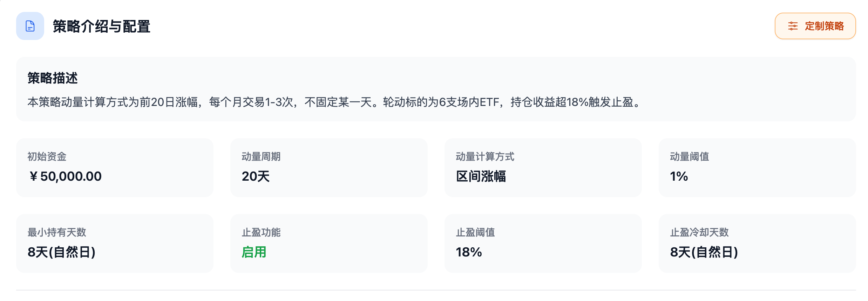Screen dimensions: 868x301
Task: Click the document icon beside the title
Action: (x=30, y=26)
